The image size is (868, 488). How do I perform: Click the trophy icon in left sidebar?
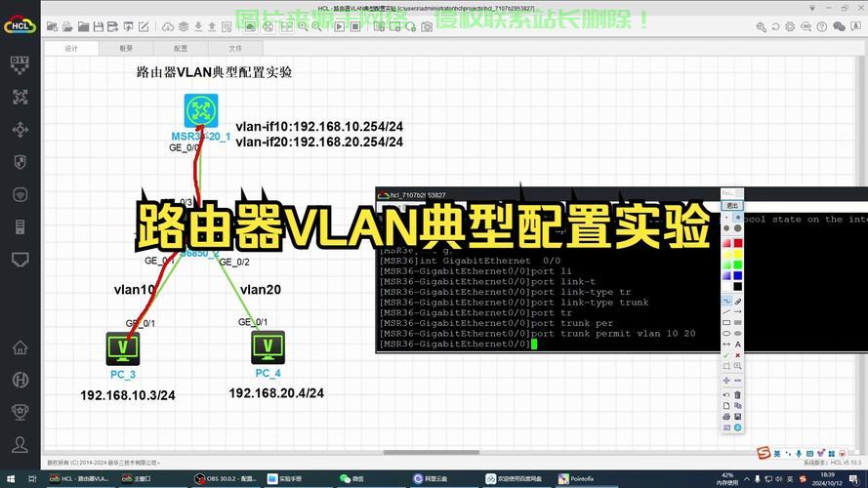pyautogui.click(x=20, y=412)
